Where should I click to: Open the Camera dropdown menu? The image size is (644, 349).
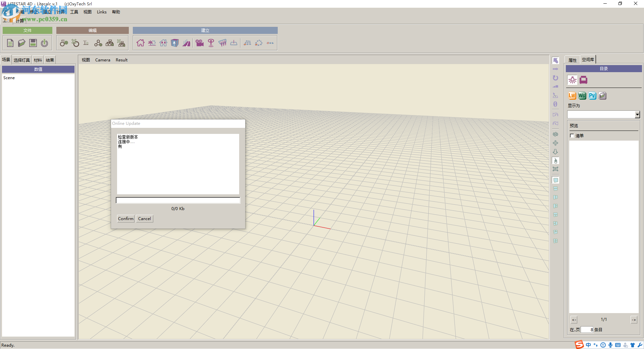click(x=103, y=60)
